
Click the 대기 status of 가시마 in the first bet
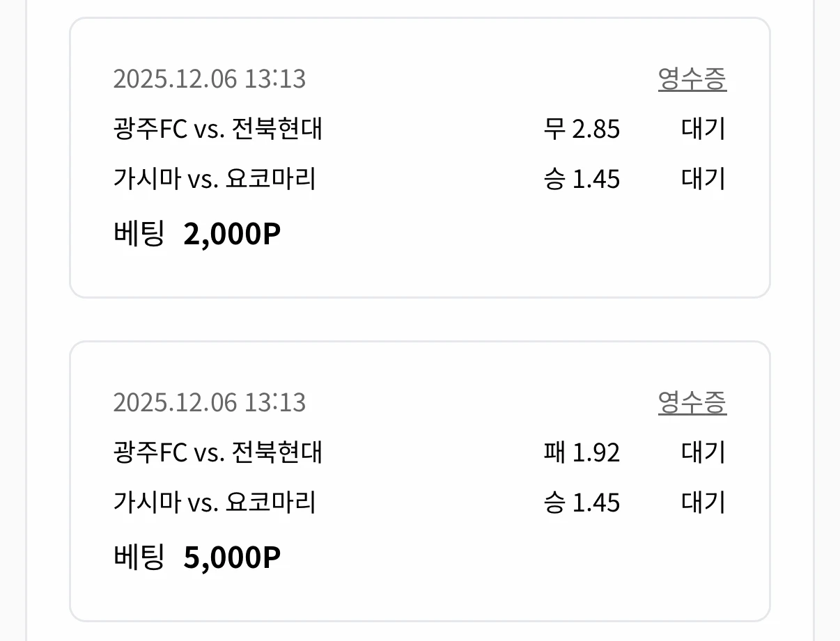tap(703, 179)
